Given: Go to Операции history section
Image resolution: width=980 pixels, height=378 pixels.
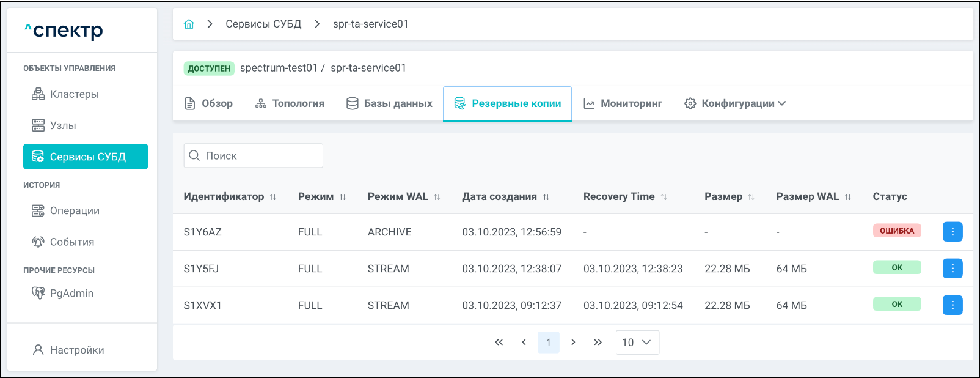Looking at the screenshot, I should [x=75, y=211].
